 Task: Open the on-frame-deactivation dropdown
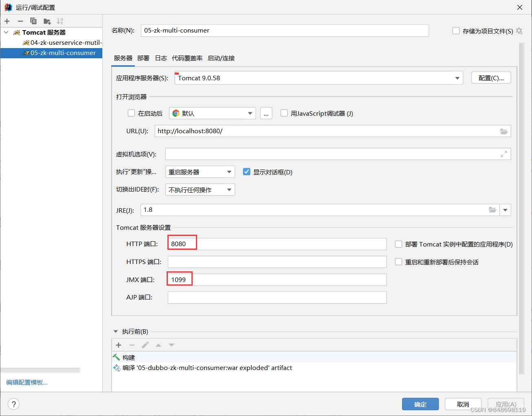pos(200,190)
